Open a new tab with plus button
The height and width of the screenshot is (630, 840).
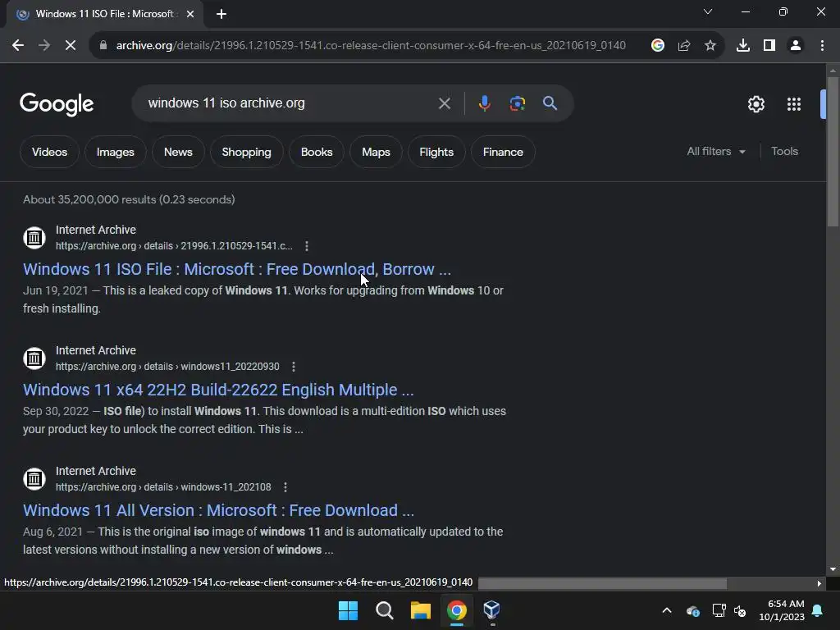(221, 14)
